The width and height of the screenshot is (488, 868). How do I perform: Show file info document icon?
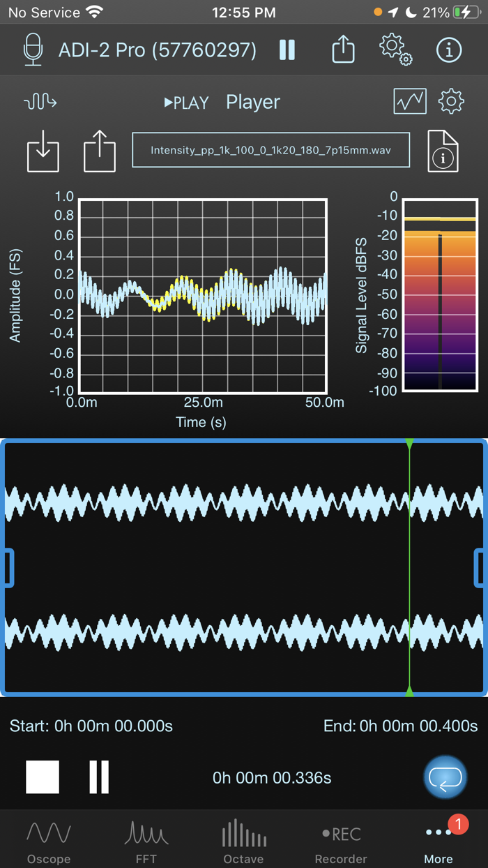coord(443,151)
